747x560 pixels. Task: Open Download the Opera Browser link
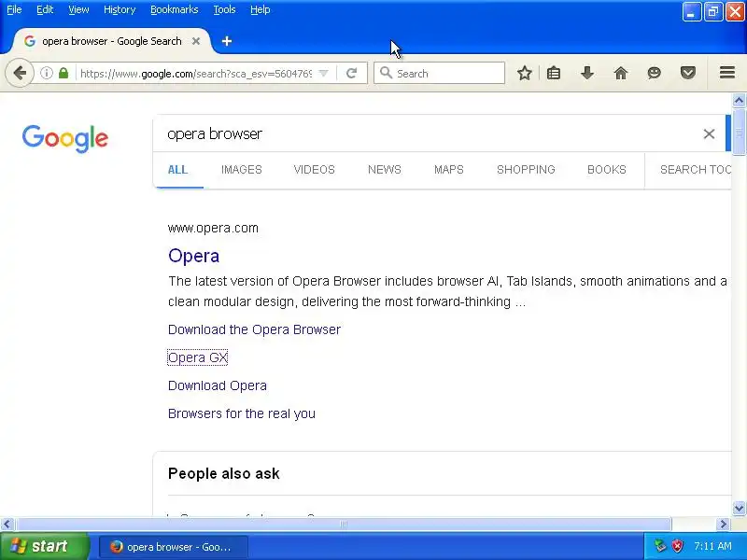[x=254, y=329]
